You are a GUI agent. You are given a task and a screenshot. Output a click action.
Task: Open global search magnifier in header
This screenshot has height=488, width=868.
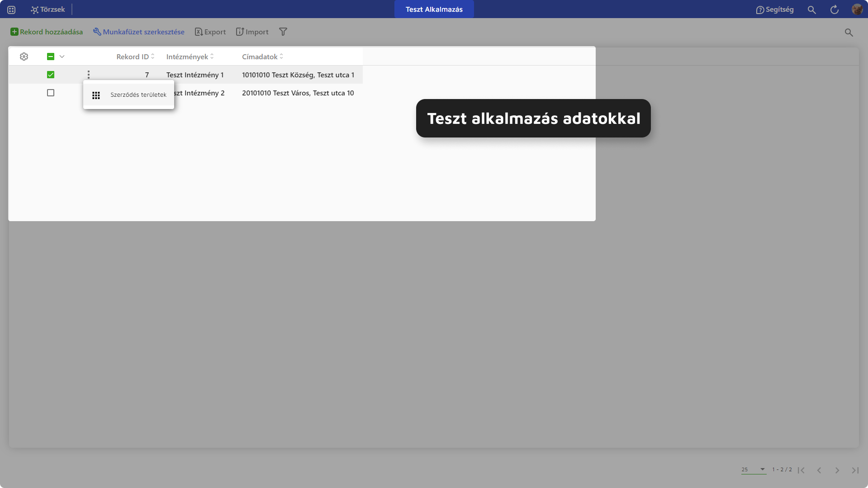tap(811, 9)
